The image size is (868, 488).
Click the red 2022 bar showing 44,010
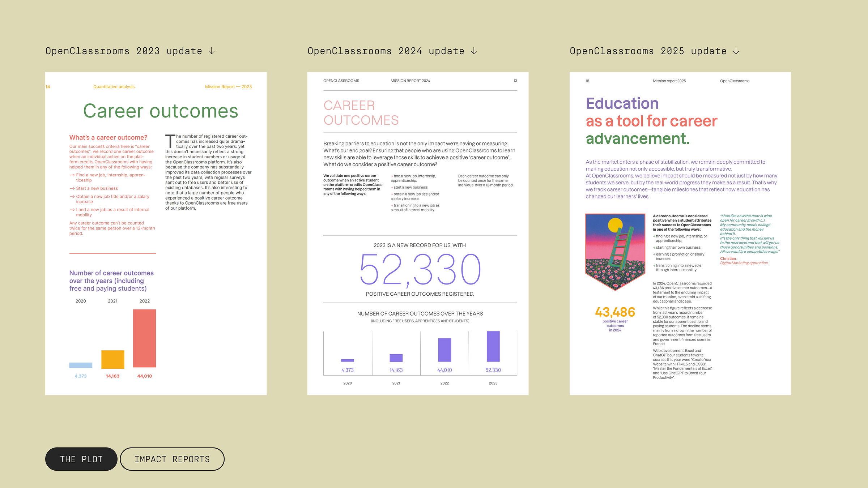pyautogui.click(x=144, y=338)
